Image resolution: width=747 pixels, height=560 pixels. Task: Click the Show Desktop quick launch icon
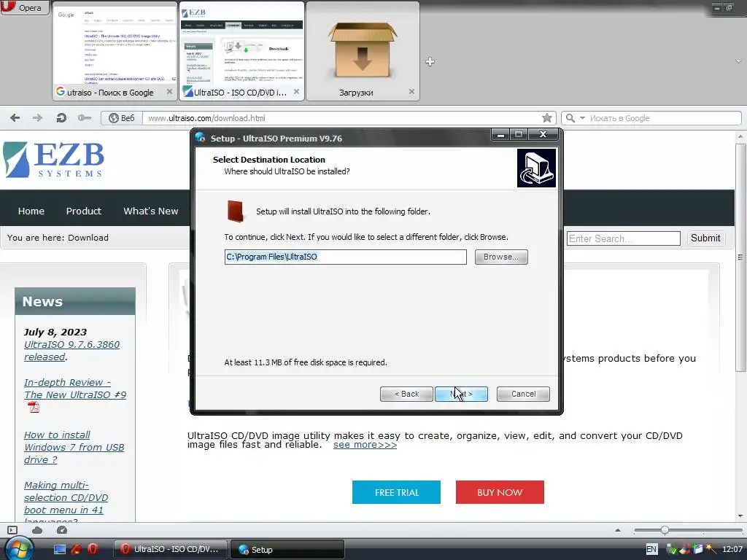click(60, 549)
